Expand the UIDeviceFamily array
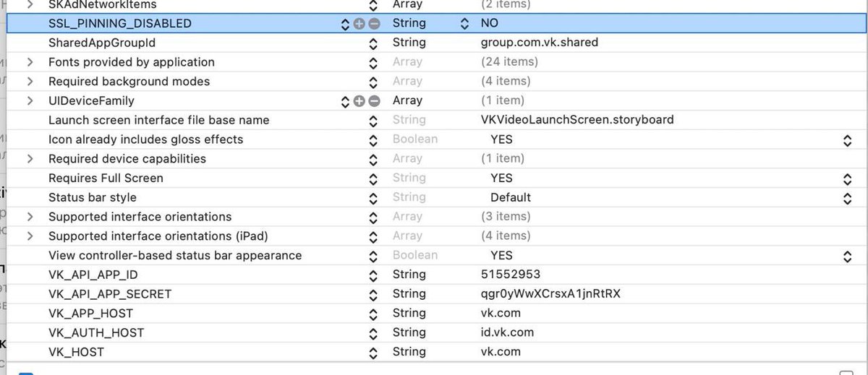Image resolution: width=868 pixels, height=375 pixels. click(x=30, y=101)
